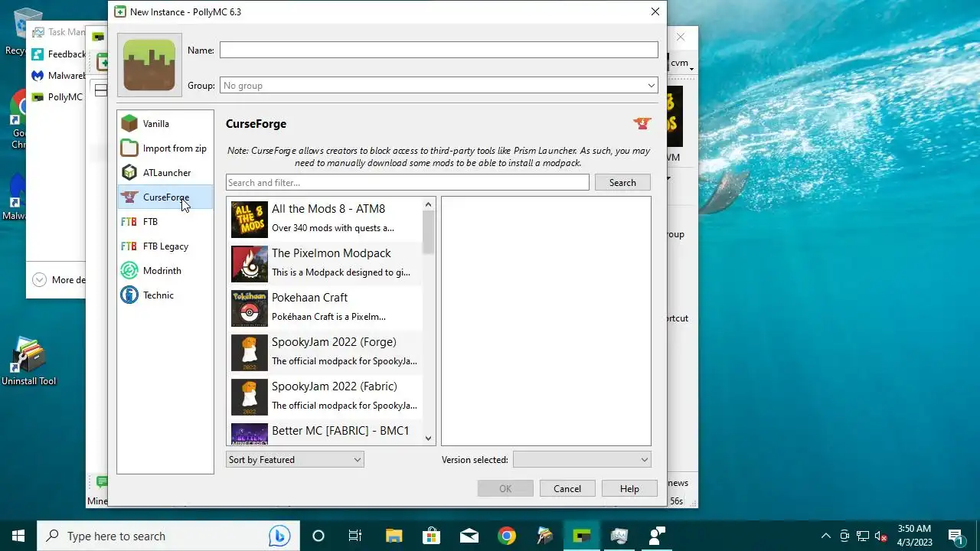Click the Search and filter field
This screenshot has height=551, width=980.
click(407, 183)
